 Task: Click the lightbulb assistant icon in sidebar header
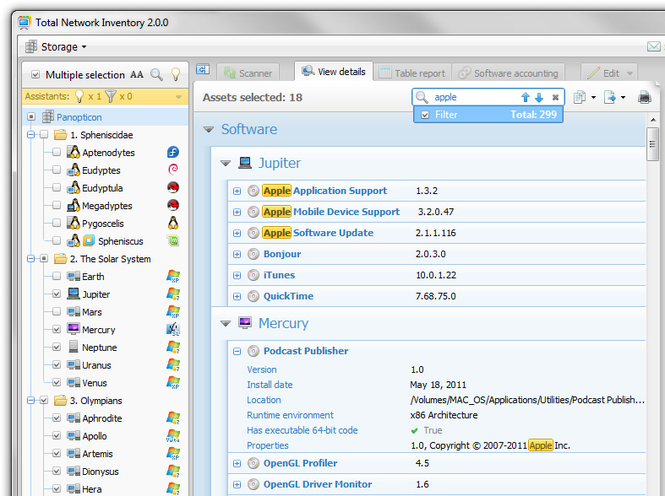[175, 75]
